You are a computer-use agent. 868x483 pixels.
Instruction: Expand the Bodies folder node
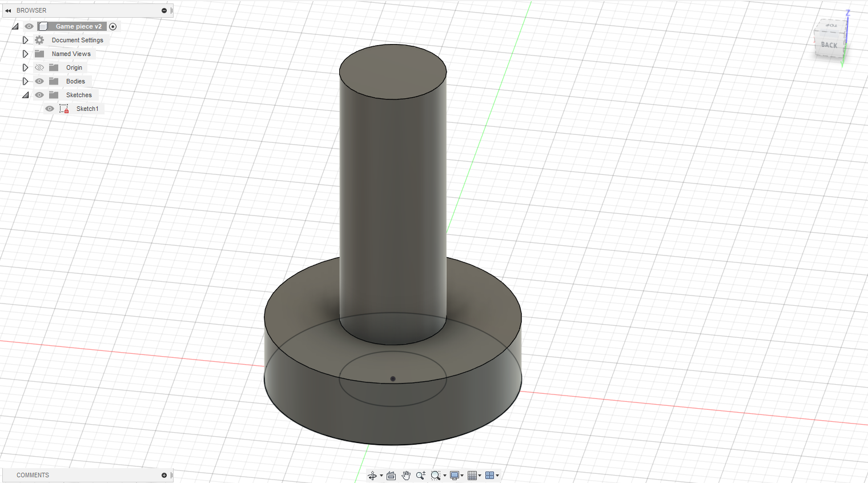pos(25,81)
